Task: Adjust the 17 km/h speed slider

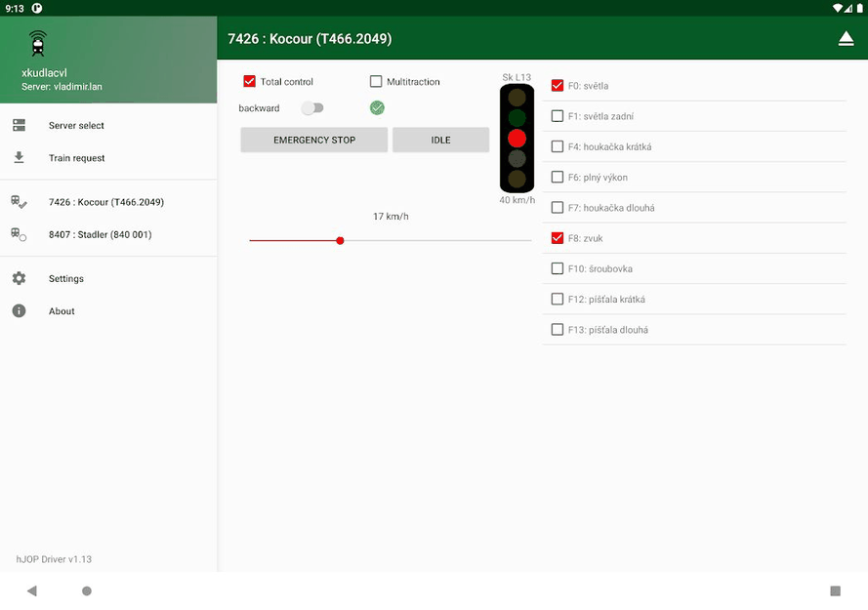Action: tap(340, 240)
